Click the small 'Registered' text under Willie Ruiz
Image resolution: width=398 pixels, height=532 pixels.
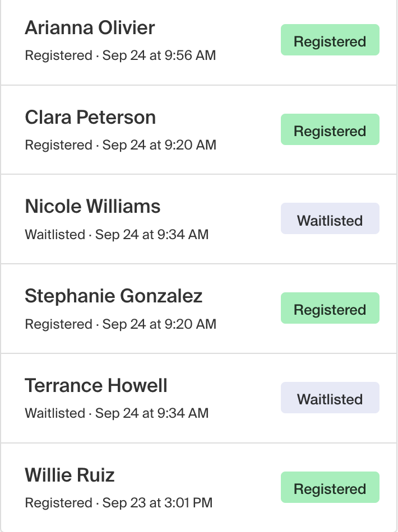pos(58,503)
